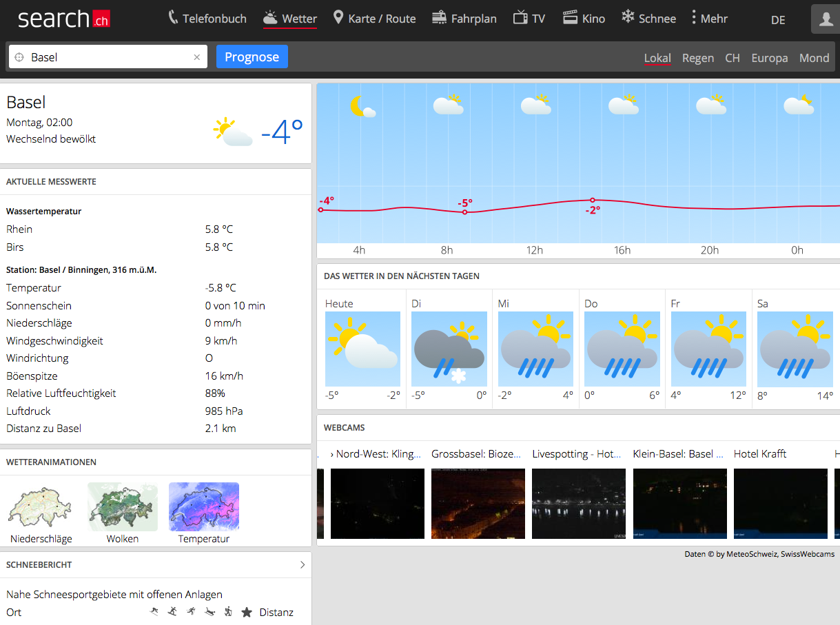Screen dimensions: 840x625
Task: Click the search.ch logo
Action: tap(63, 19)
